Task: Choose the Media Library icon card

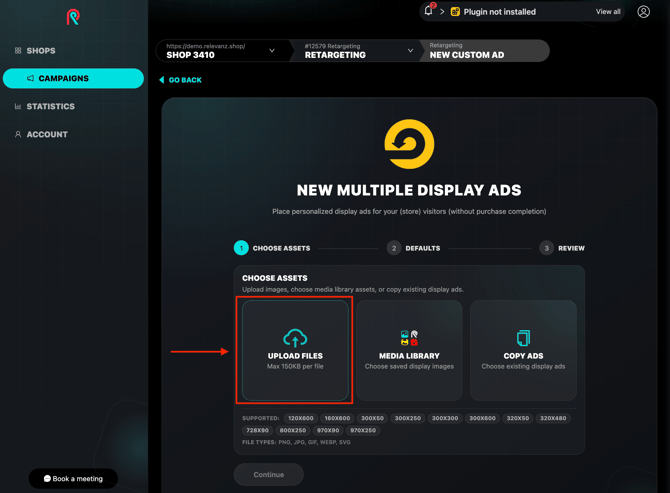Action: pos(409,350)
